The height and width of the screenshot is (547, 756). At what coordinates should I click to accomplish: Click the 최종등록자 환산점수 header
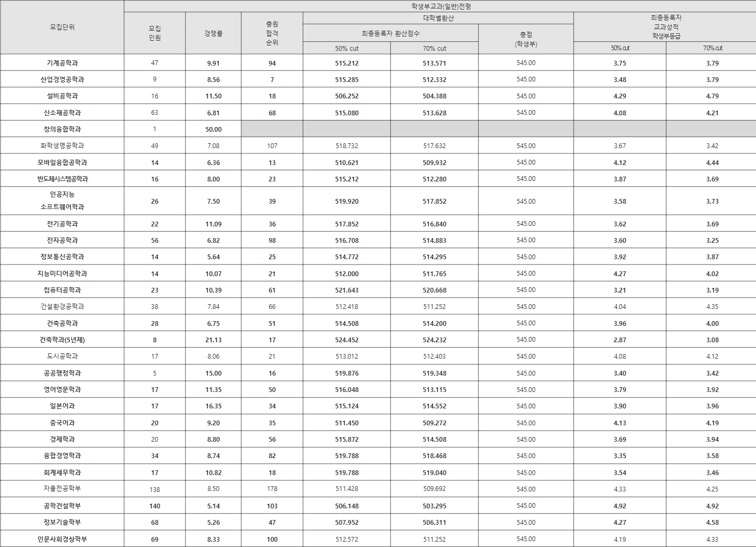pyautogui.click(x=391, y=33)
